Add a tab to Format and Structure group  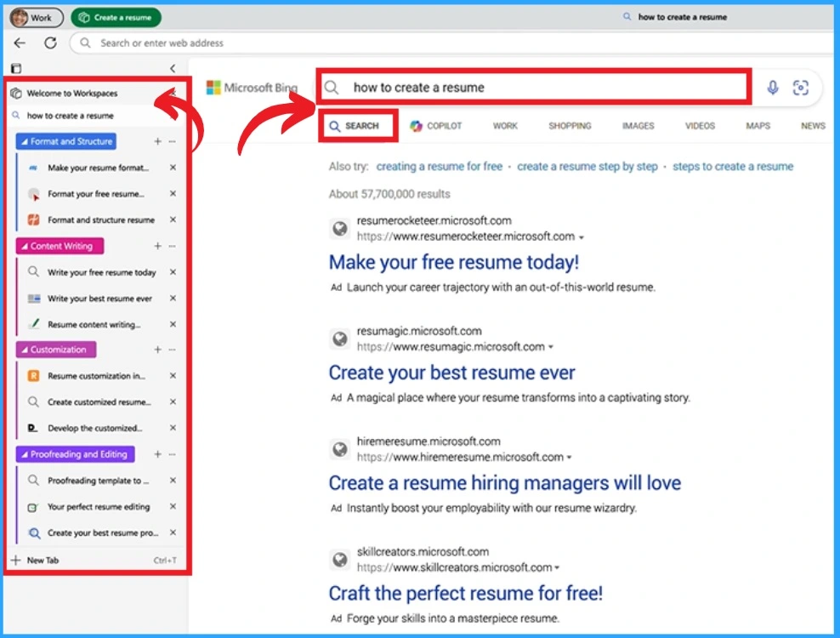[x=157, y=141]
